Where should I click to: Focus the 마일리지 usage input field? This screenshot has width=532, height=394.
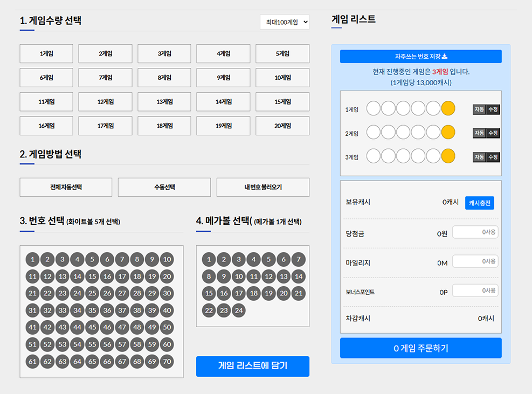coord(475,261)
